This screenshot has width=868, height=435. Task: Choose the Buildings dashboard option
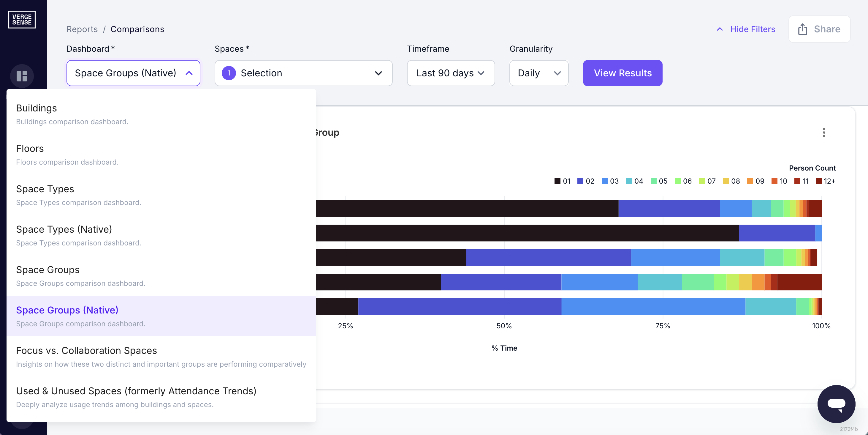coord(161,114)
